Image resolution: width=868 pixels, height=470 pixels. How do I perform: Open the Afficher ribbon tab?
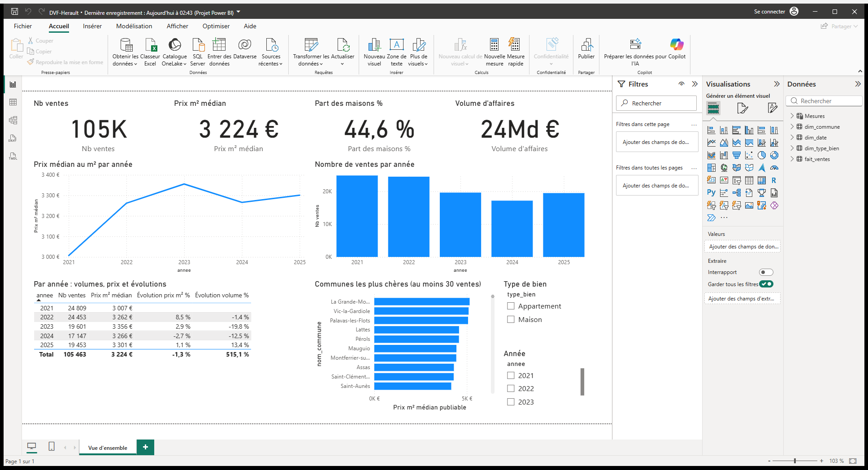tap(178, 26)
